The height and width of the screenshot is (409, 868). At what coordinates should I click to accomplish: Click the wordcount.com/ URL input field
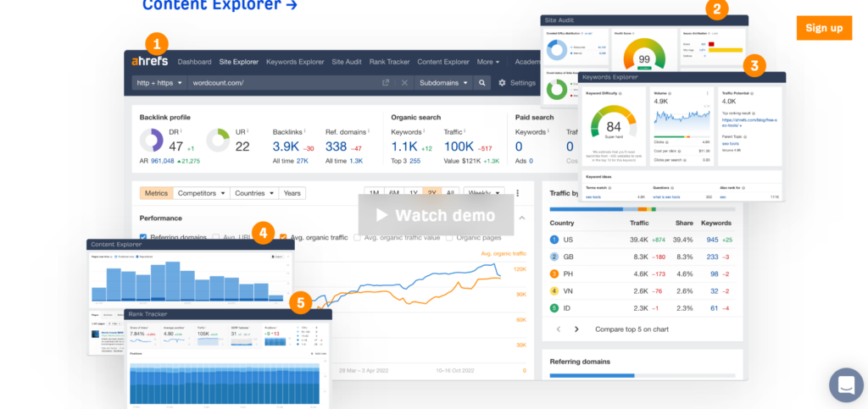point(283,83)
